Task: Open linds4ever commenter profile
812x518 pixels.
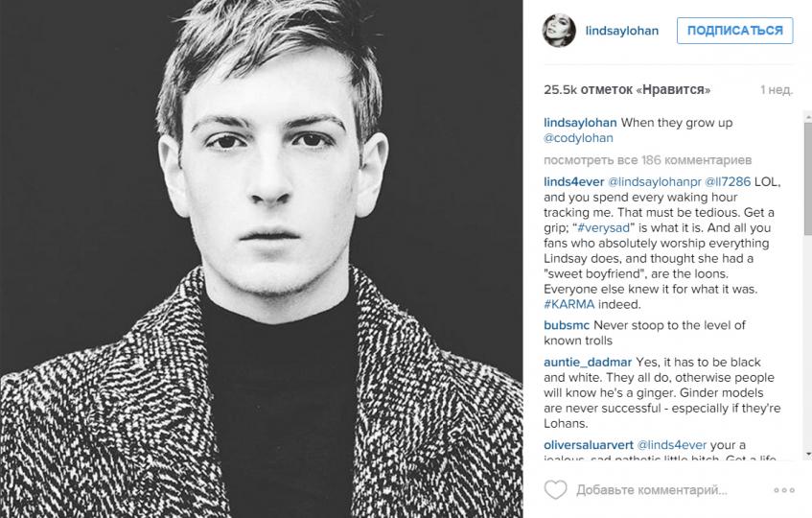Action: point(574,182)
